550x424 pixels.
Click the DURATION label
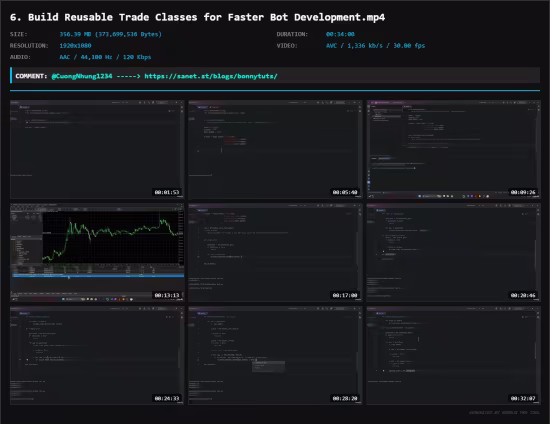click(x=292, y=34)
